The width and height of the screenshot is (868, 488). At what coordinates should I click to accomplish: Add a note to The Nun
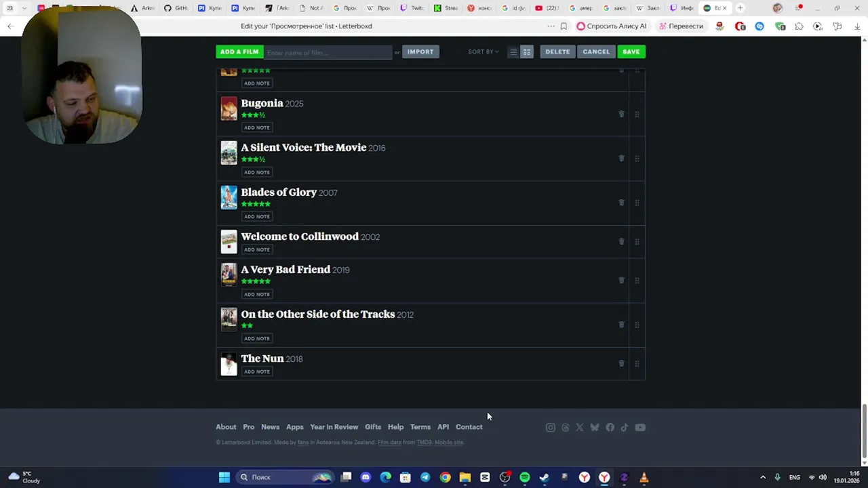[257, 371]
